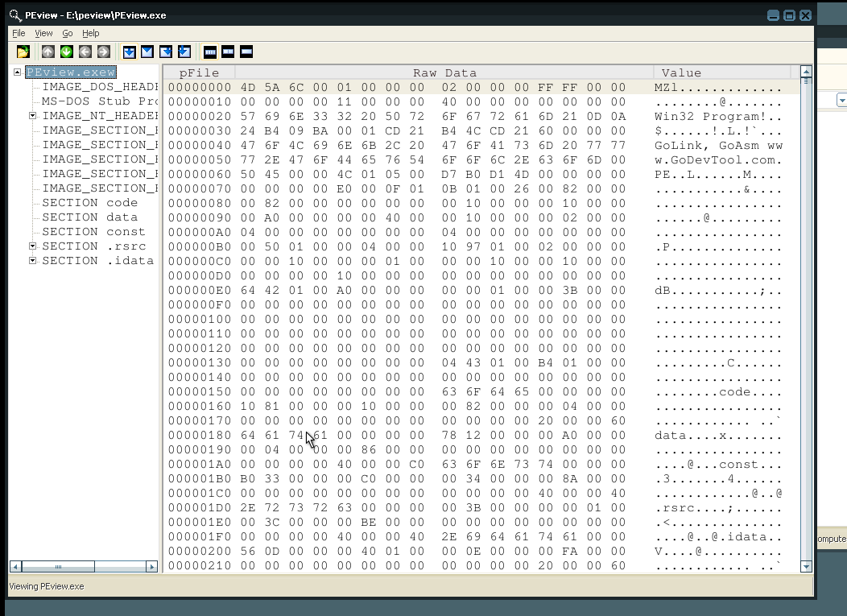
Task: Click the Raw Data column header
Action: click(444, 72)
